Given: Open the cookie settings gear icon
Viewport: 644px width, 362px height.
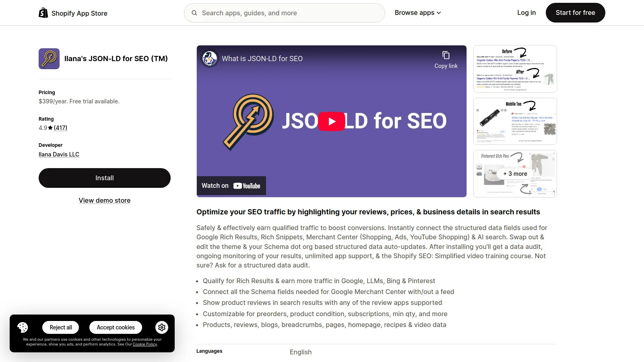Looking at the screenshot, I should click(x=162, y=327).
